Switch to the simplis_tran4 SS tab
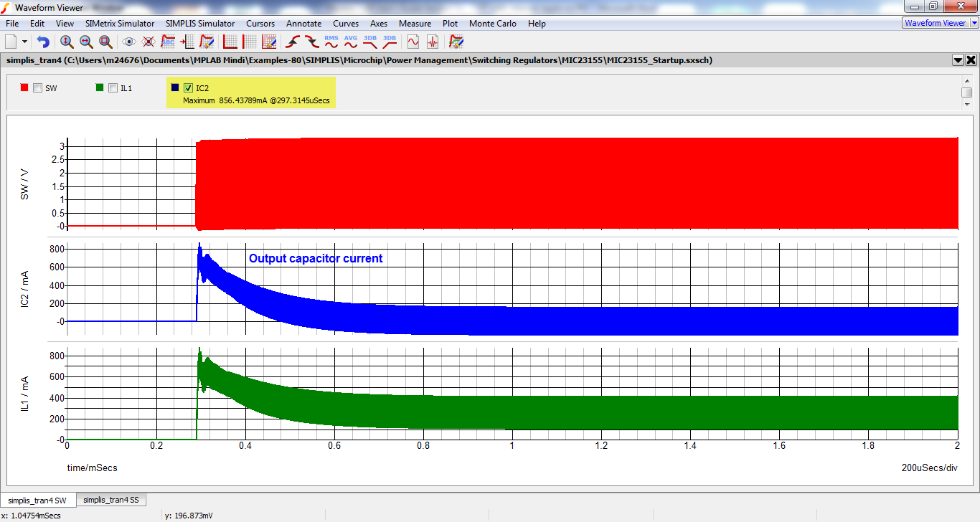Image resolution: width=980 pixels, height=522 pixels. (x=110, y=500)
